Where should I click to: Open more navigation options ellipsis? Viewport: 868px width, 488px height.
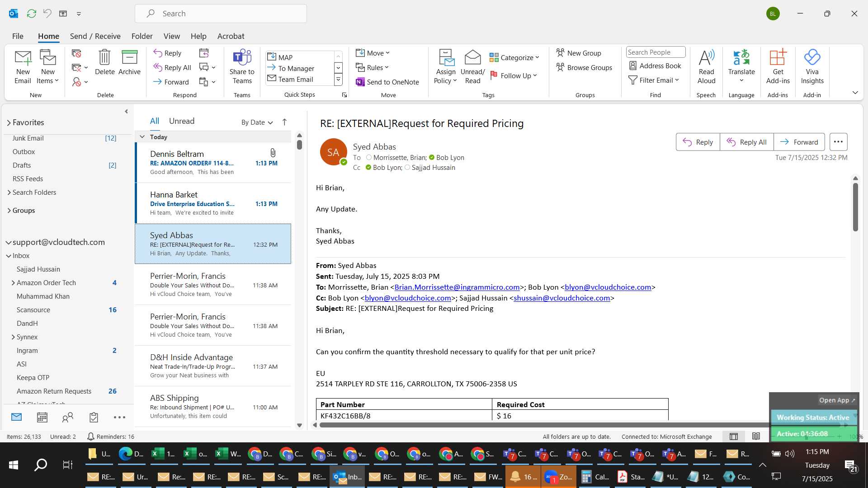(119, 418)
